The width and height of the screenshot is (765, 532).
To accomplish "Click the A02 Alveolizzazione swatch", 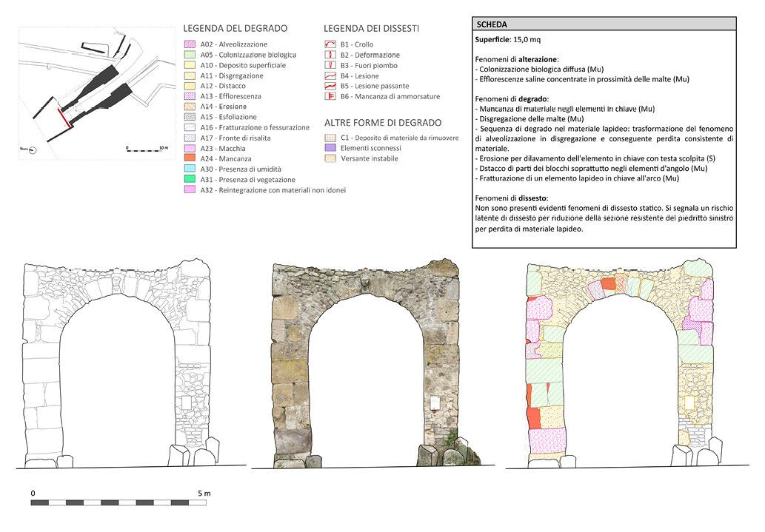I will pos(189,45).
